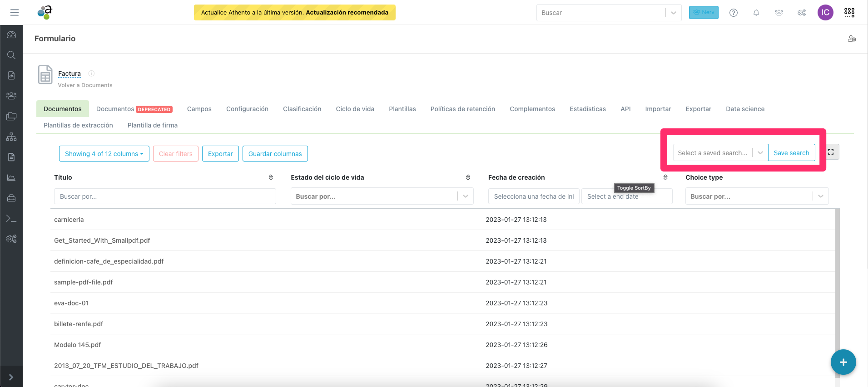Open the sidebar terminal console icon
This screenshot has height=387, width=868.
pyautogui.click(x=11, y=219)
